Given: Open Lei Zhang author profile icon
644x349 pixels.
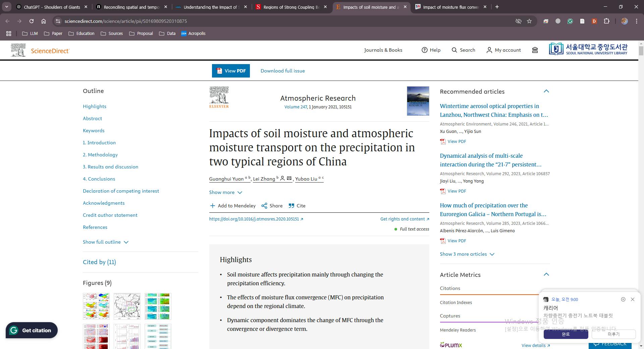Looking at the screenshot, I should [282, 179].
